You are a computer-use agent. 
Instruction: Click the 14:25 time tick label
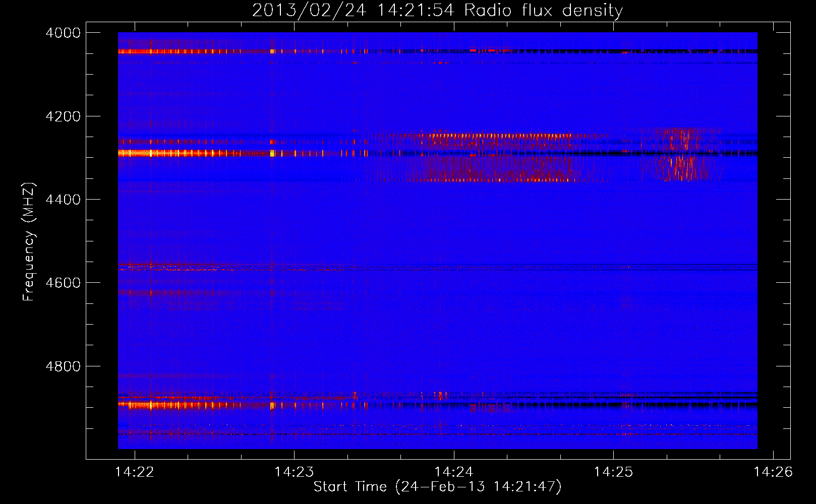click(x=613, y=472)
